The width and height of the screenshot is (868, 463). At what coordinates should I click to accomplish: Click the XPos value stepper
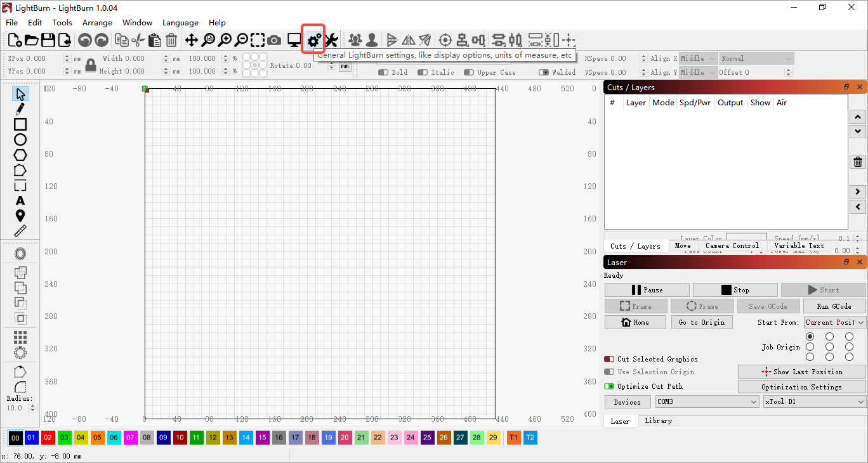(x=67, y=58)
